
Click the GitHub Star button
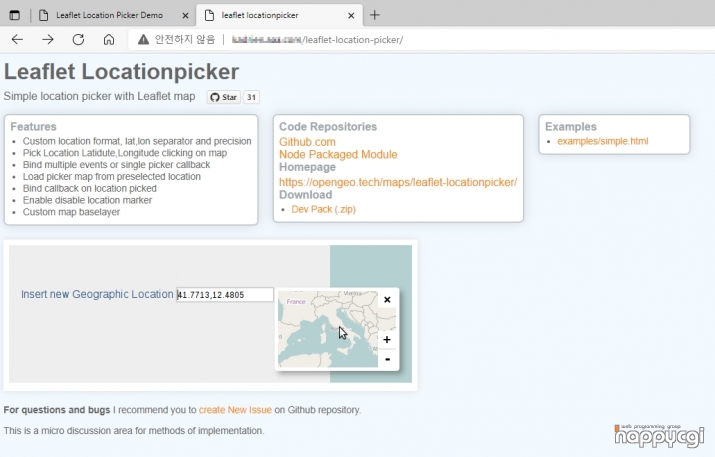(x=224, y=97)
